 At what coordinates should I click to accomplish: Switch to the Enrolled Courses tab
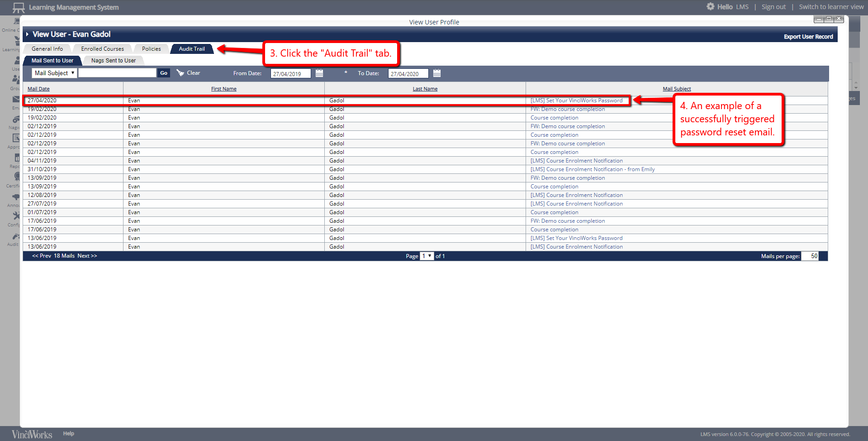click(102, 49)
